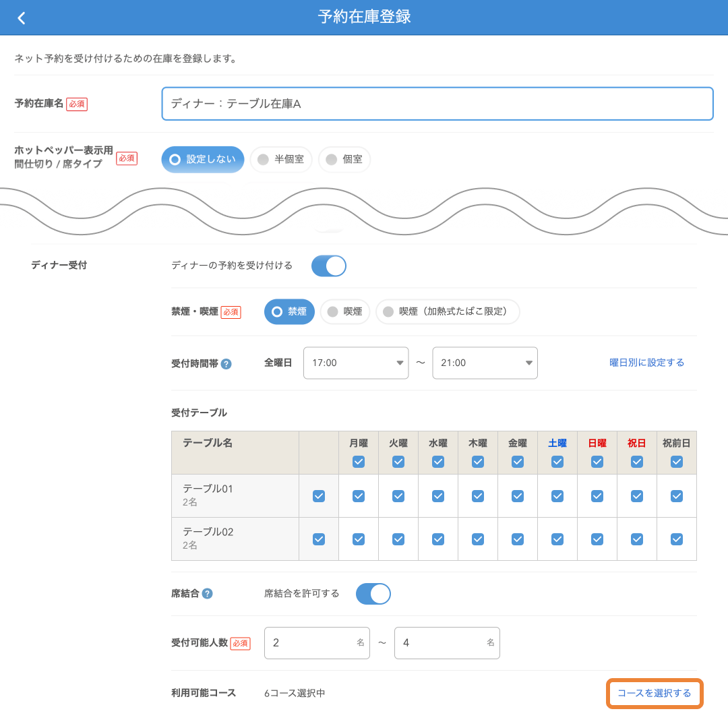Open the 21:00 end time dropdown
This screenshot has width=728, height=728.
[x=485, y=363]
